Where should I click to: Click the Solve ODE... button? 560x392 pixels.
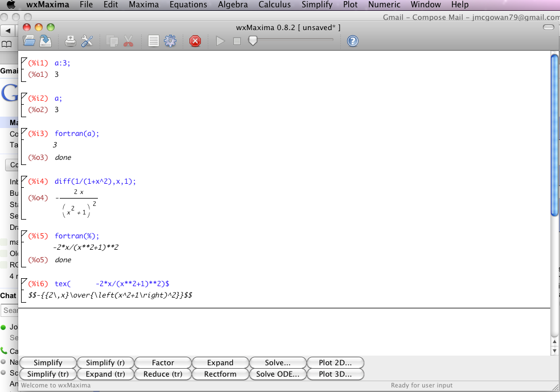click(x=278, y=374)
